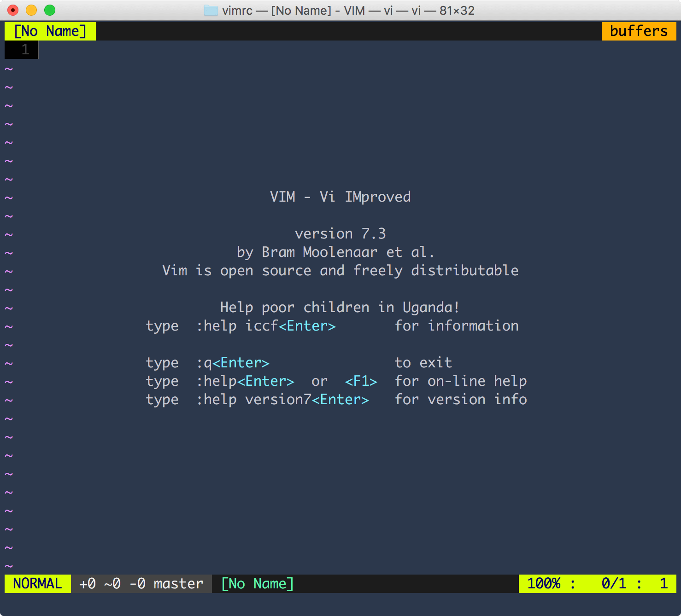
Task: Maximize the window with the green button
Action: (50, 10)
